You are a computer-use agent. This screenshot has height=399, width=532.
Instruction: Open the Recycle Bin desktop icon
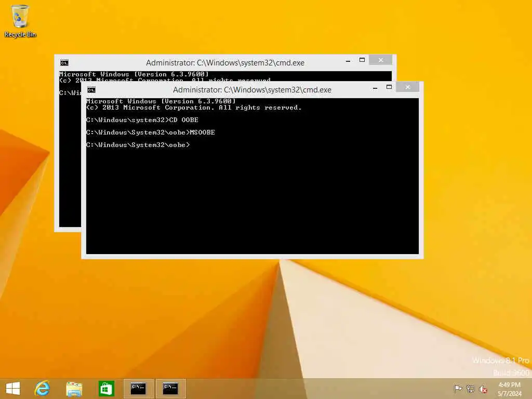[20, 21]
